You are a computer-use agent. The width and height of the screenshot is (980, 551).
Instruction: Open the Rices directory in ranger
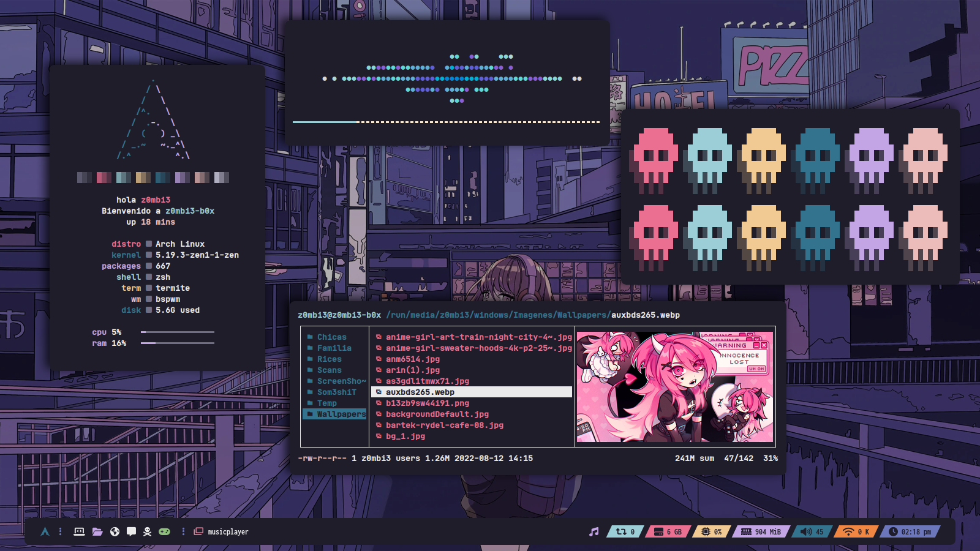click(x=330, y=359)
